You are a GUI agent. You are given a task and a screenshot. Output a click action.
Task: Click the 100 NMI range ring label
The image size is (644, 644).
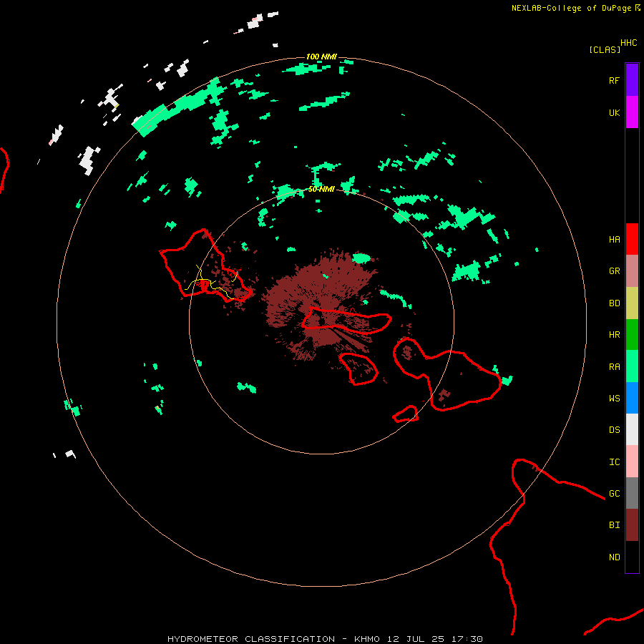(x=321, y=57)
